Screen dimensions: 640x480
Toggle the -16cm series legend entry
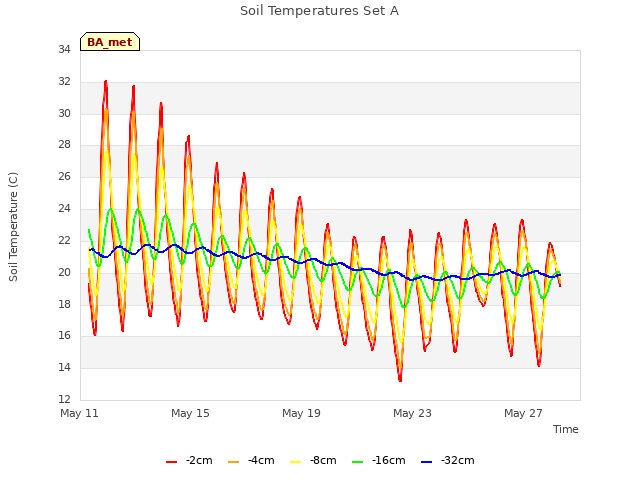(379, 460)
